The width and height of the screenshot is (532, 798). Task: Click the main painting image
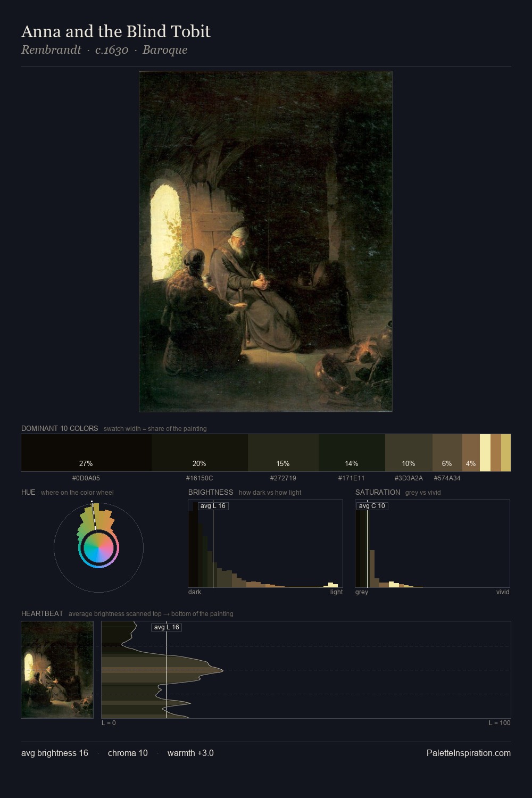click(x=265, y=242)
